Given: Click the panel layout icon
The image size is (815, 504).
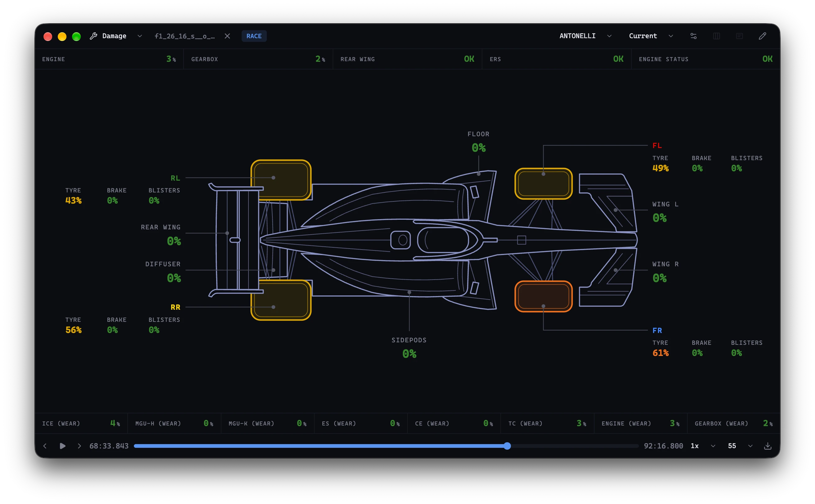Looking at the screenshot, I should click(x=739, y=36).
